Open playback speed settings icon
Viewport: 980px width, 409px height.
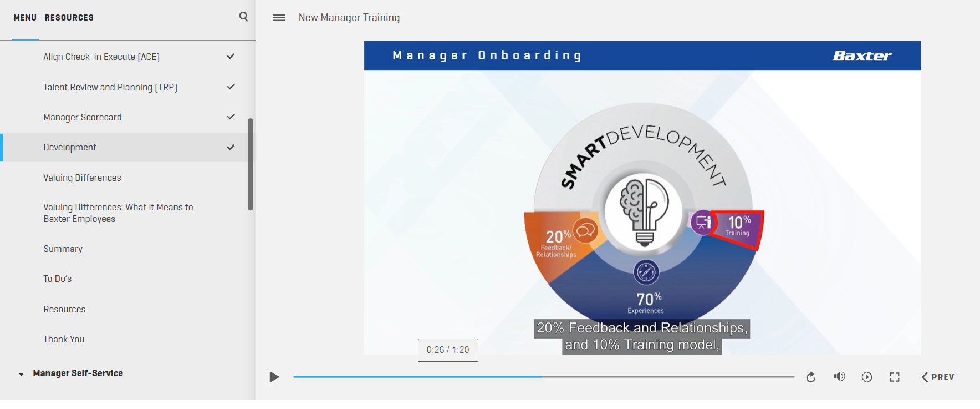867,377
